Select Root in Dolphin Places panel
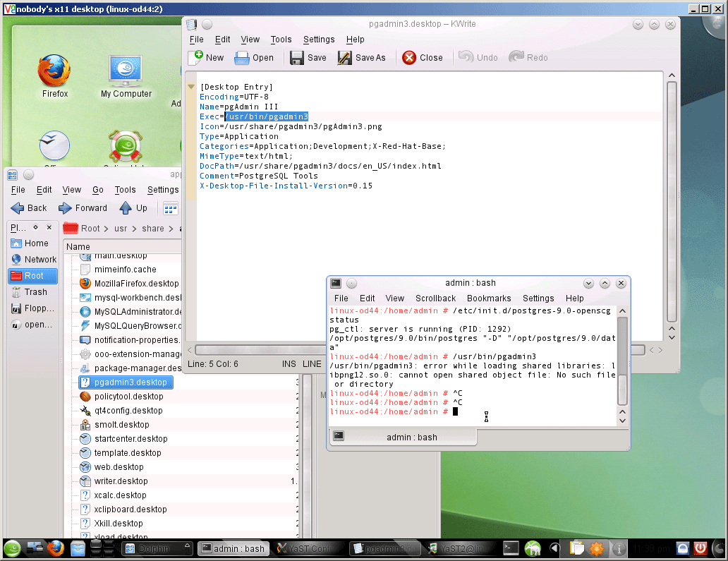The image size is (728, 561). pos(32,276)
